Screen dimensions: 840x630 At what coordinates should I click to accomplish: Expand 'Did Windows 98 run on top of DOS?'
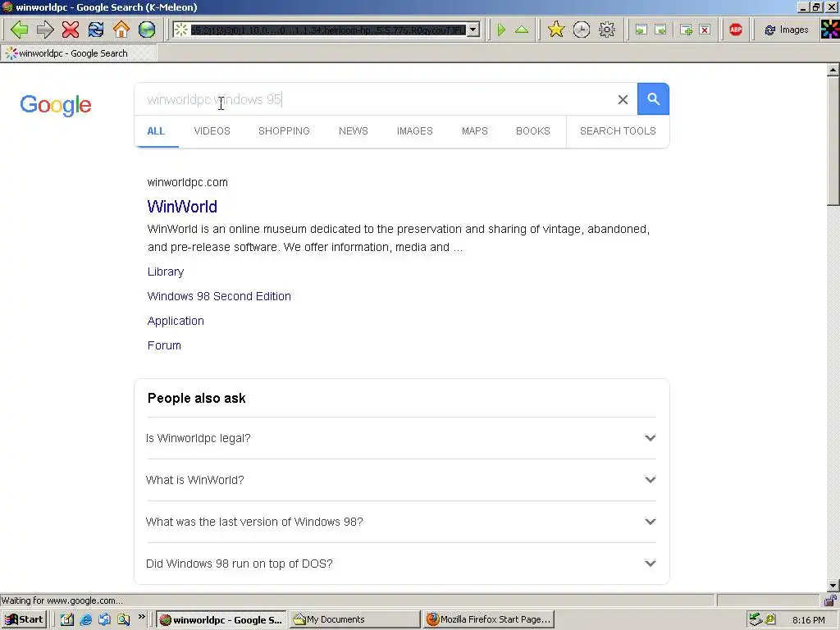click(x=401, y=564)
